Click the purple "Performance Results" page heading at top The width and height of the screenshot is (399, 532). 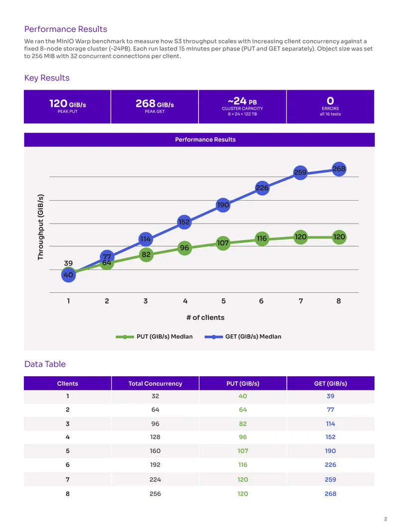coord(65,29)
